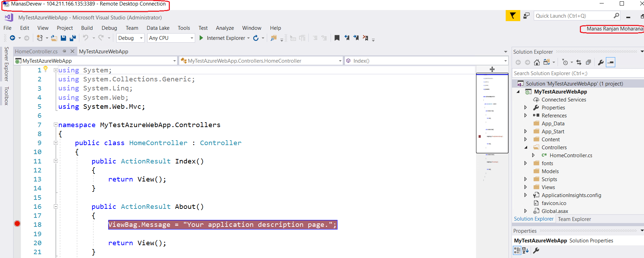Switch to the Team Explorer tab
Viewport: 644px width, 258px height.
(x=574, y=219)
